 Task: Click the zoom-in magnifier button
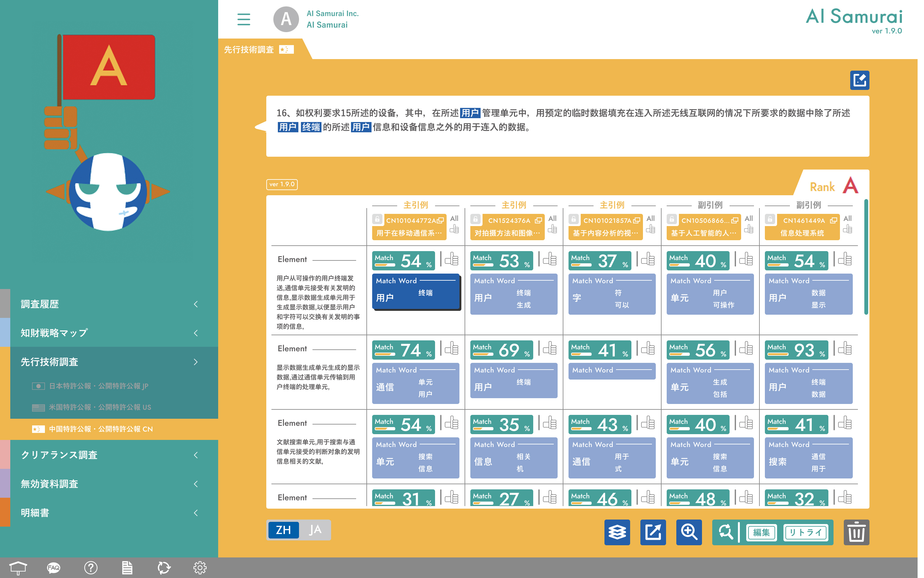click(689, 532)
